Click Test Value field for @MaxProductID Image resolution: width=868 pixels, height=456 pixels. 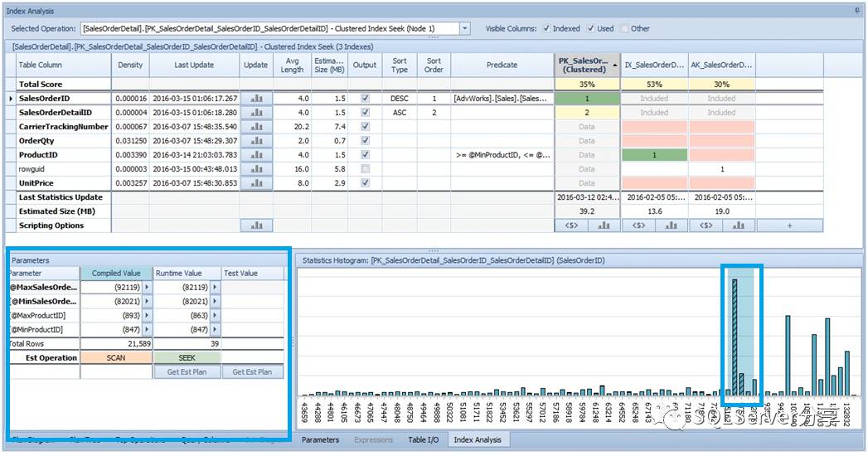tap(253, 315)
